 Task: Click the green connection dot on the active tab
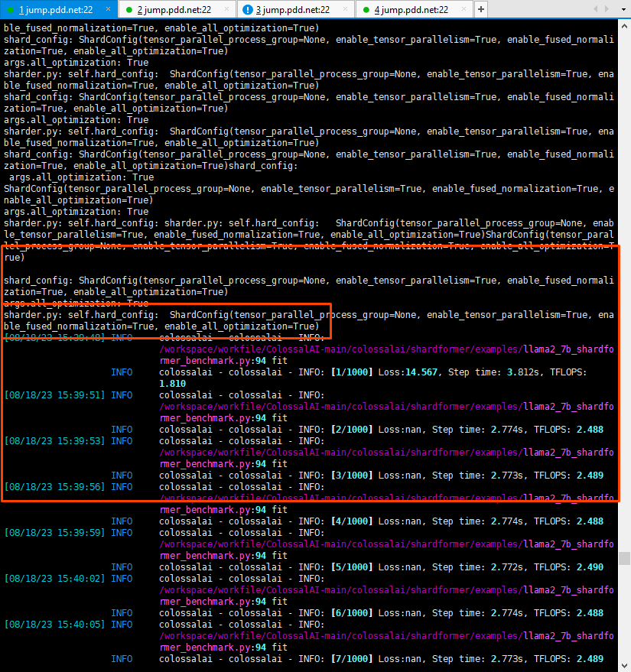click(10, 9)
